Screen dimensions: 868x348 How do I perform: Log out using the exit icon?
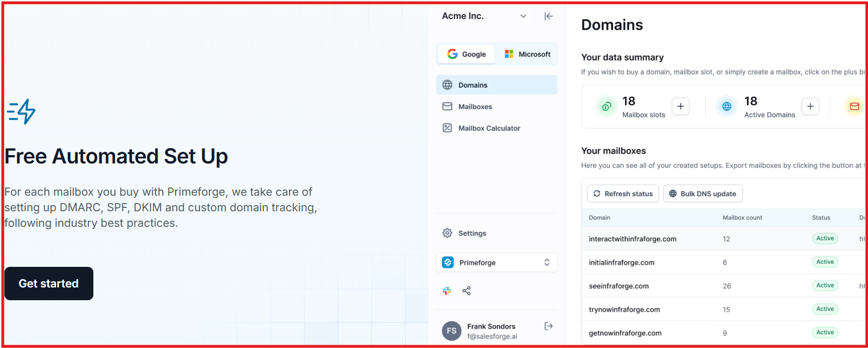point(548,326)
